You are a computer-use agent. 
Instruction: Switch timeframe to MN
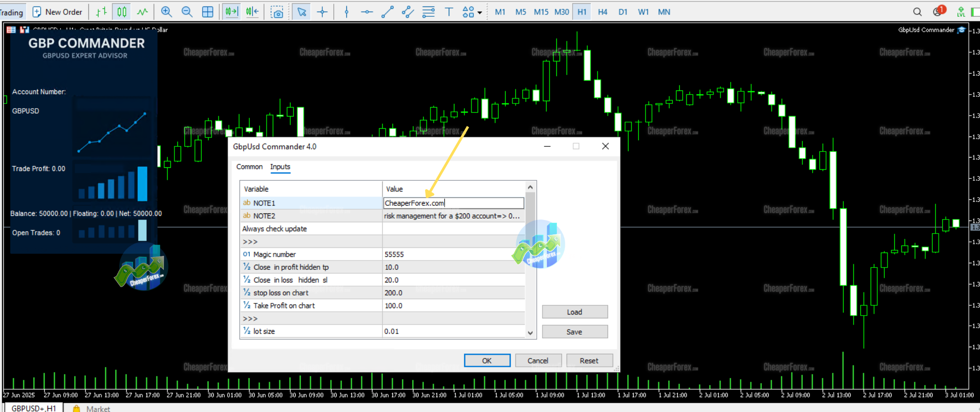pyautogui.click(x=664, y=12)
